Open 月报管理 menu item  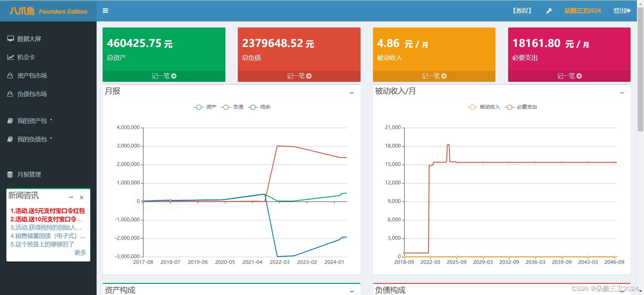click(29, 174)
